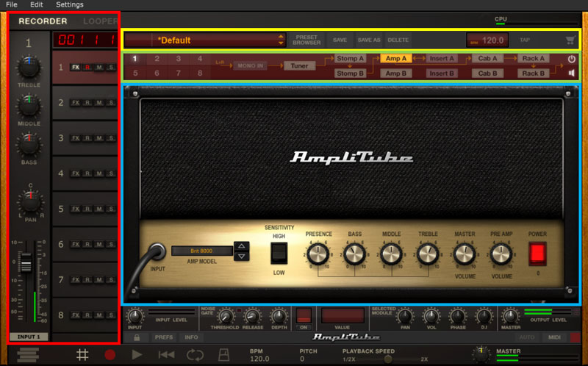This screenshot has width=588, height=366.
Task: Click the play button in transport bar
Action: click(x=137, y=355)
